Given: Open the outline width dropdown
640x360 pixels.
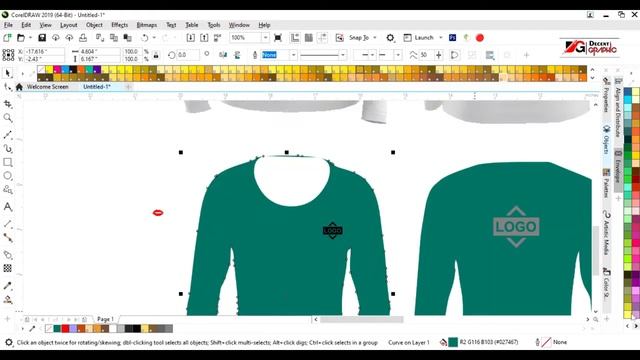Looking at the screenshot, I should pos(293,55).
